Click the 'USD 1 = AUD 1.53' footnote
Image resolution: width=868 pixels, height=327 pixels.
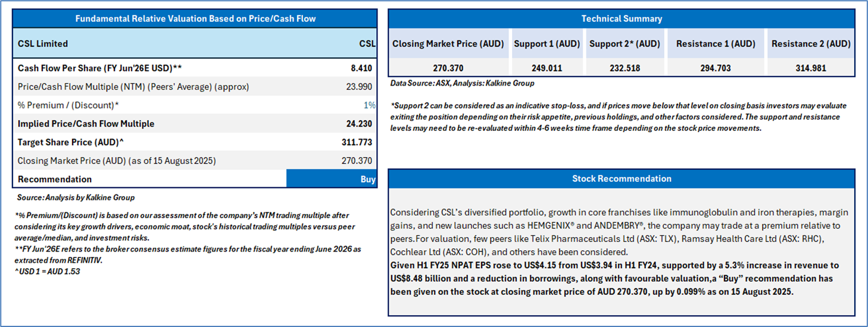(49, 272)
